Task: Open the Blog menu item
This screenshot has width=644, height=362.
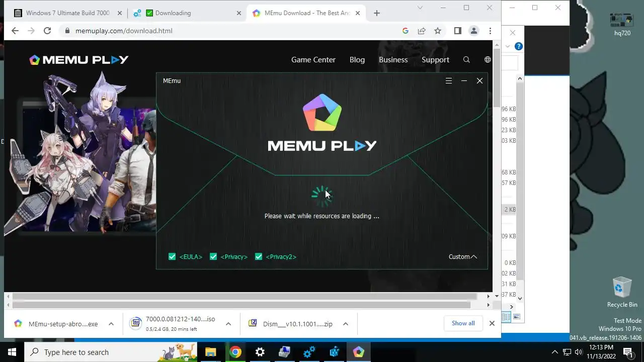Action: [357, 59]
